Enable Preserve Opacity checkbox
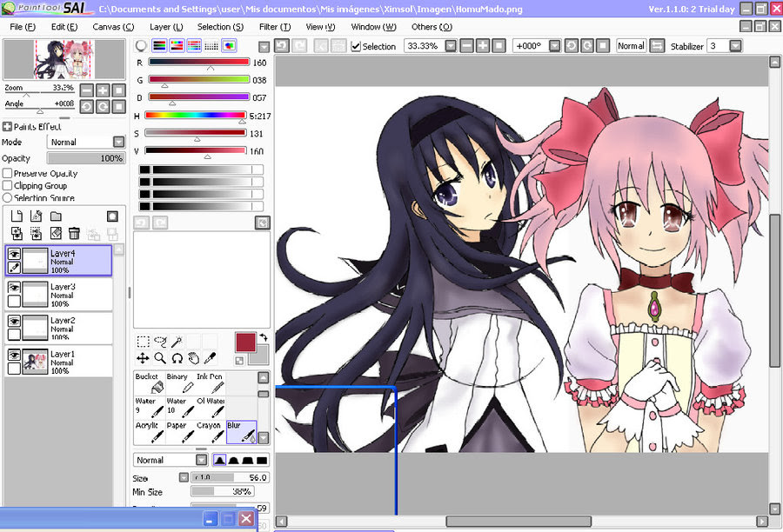The height and width of the screenshot is (532, 783). (8, 173)
